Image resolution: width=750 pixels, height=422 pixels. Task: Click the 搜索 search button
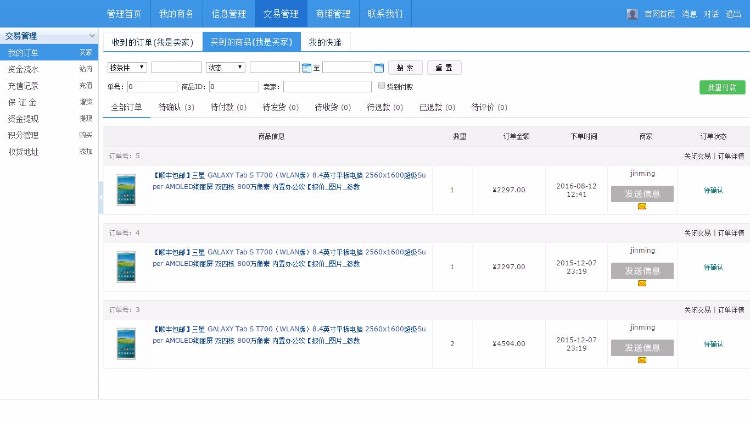point(405,67)
